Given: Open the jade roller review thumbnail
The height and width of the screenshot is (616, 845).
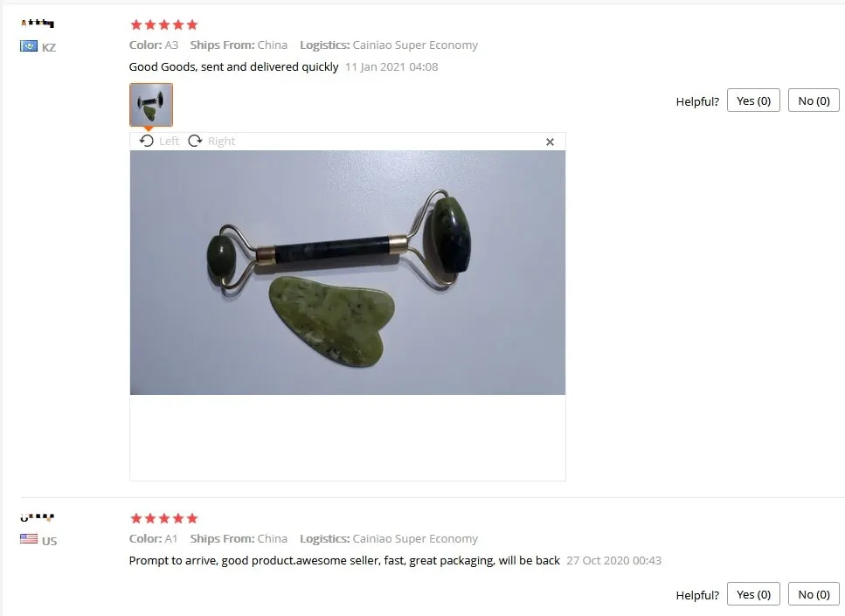Looking at the screenshot, I should [x=151, y=105].
